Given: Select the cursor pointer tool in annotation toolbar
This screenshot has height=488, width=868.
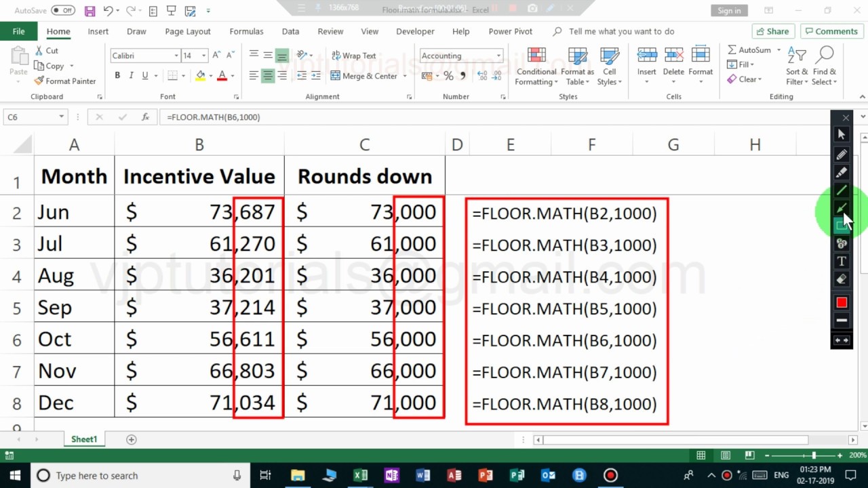Looking at the screenshot, I should [842, 134].
